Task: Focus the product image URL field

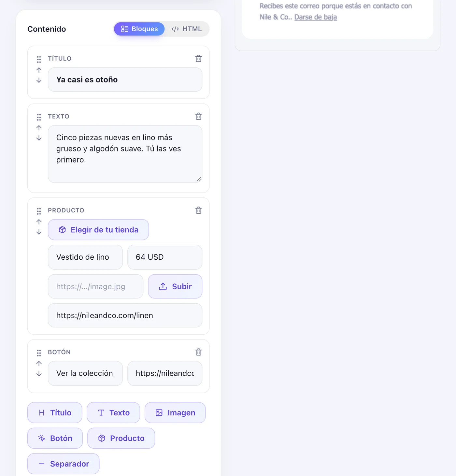Action: [x=96, y=286]
